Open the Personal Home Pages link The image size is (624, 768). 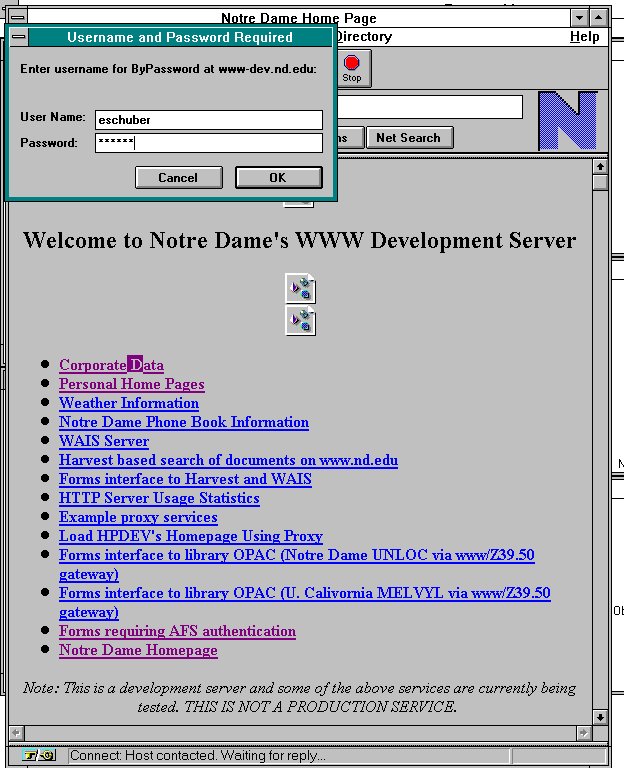click(132, 384)
